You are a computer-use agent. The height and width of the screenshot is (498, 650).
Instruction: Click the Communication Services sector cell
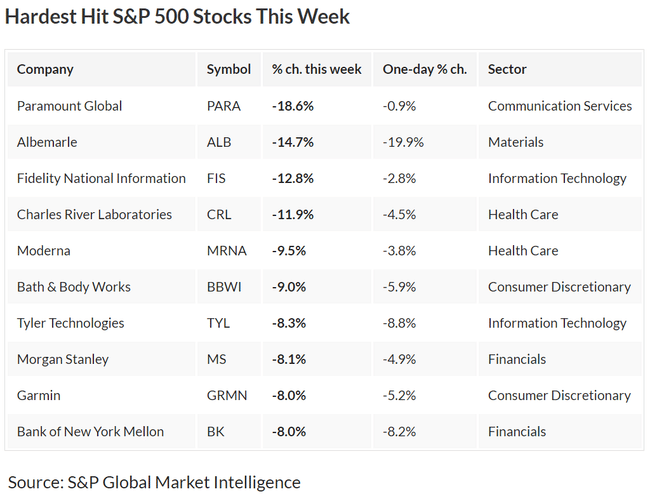click(x=559, y=106)
